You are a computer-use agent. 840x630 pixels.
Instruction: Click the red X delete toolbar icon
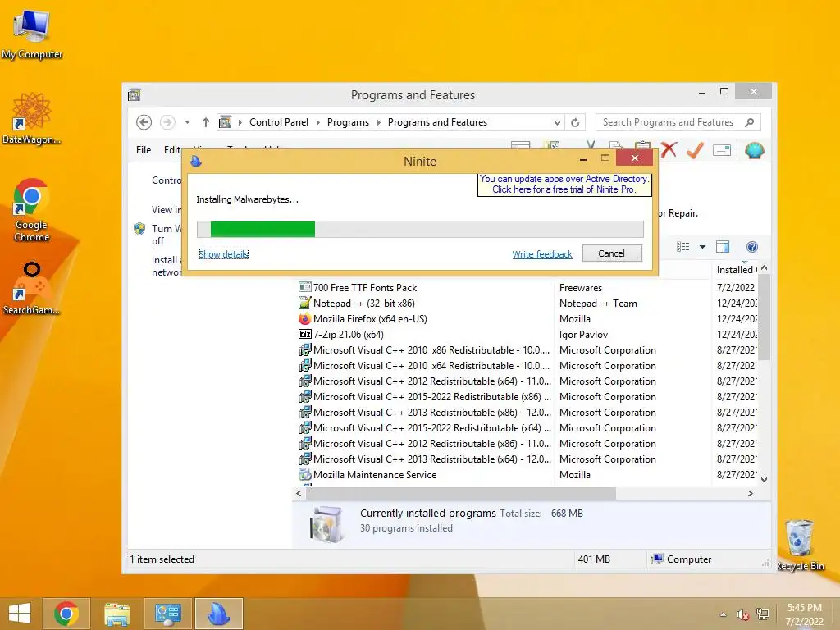(x=669, y=151)
